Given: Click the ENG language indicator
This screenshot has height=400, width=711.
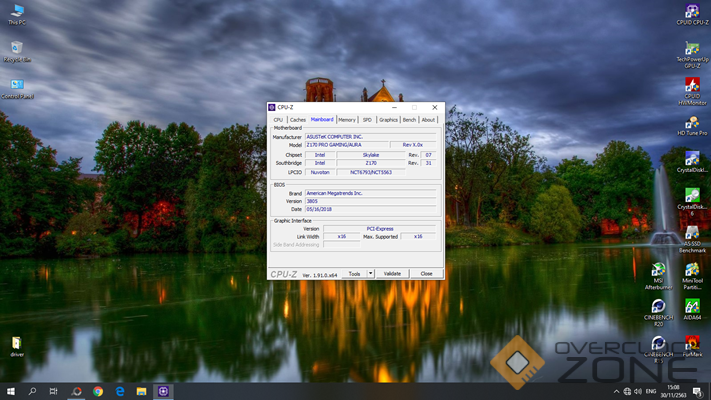Looking at the screenshot, I should click(x=651, y=391).
